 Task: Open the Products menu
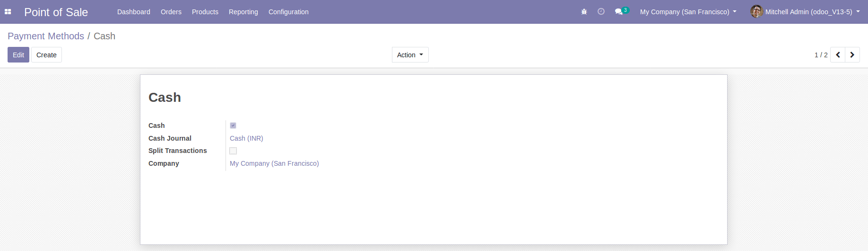tap(205, 12)
